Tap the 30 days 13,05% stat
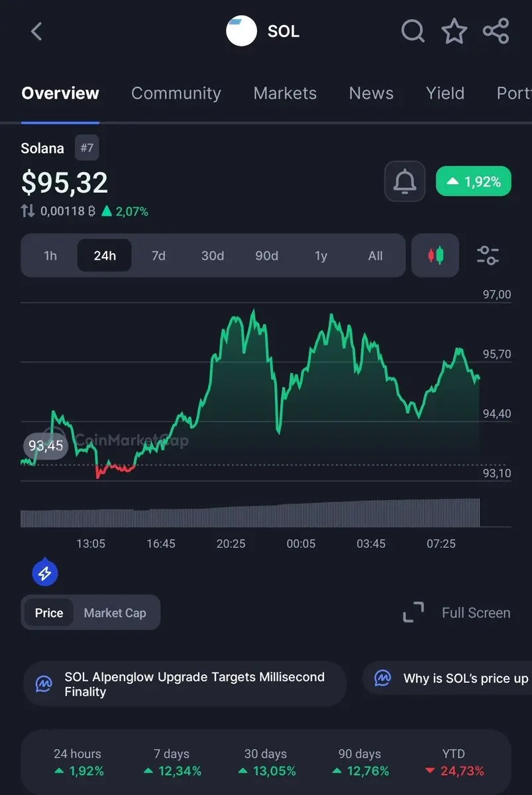The height and width of the screenshot is (795, 532). [x=266, y=763]
